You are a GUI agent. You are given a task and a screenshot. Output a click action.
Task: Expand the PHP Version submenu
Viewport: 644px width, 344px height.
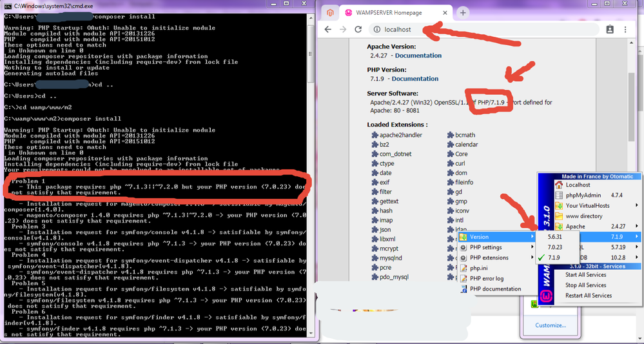[x=496, y=237]
